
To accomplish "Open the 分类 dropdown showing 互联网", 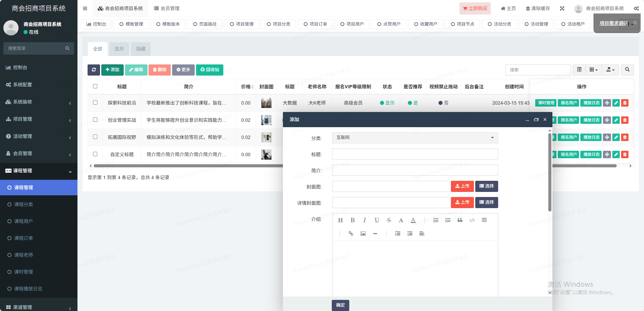I will [x=415, y=138].
